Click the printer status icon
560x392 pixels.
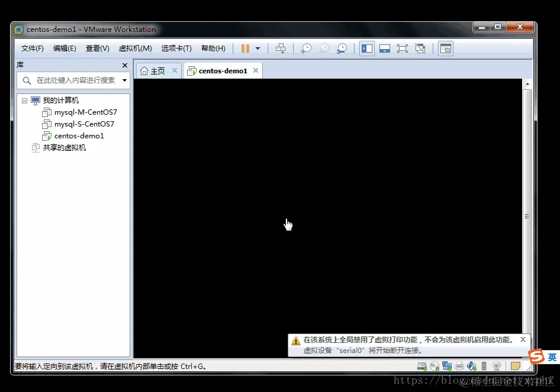[459, 366]
